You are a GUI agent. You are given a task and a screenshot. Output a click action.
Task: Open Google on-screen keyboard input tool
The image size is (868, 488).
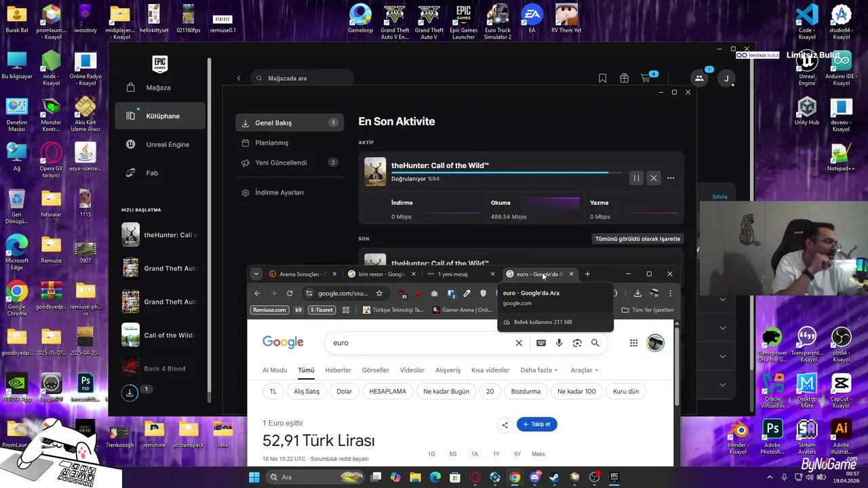540,343
